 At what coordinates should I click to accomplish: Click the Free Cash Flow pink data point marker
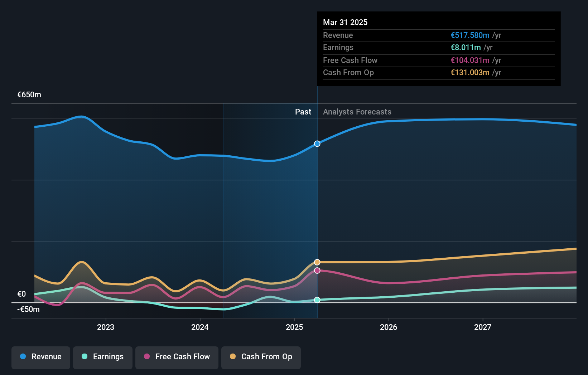[x=317, y=271]
